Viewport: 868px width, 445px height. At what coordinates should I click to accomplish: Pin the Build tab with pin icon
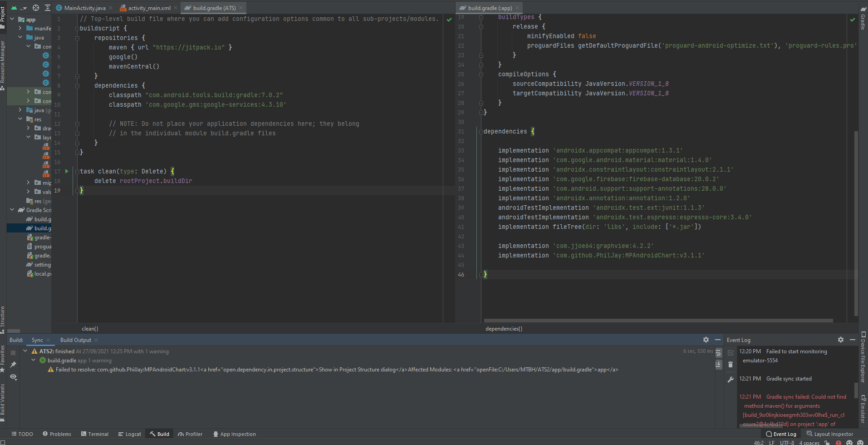pyautogui.click(x=13, y=365)
